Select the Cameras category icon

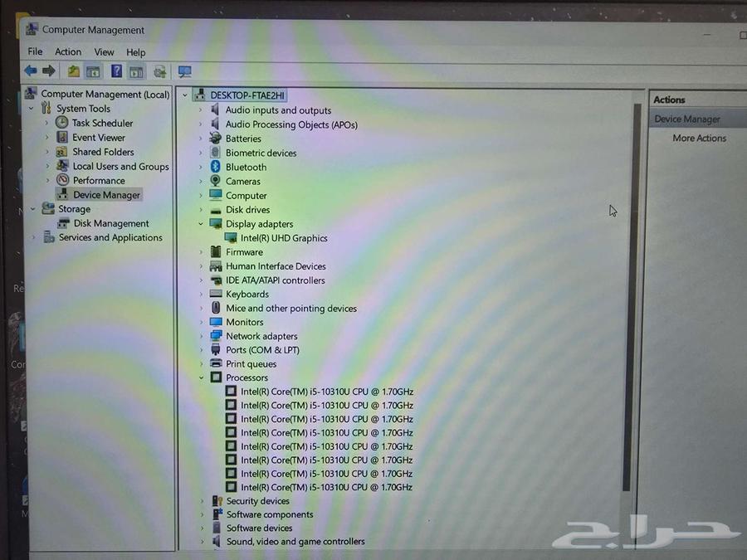point(216,181)
